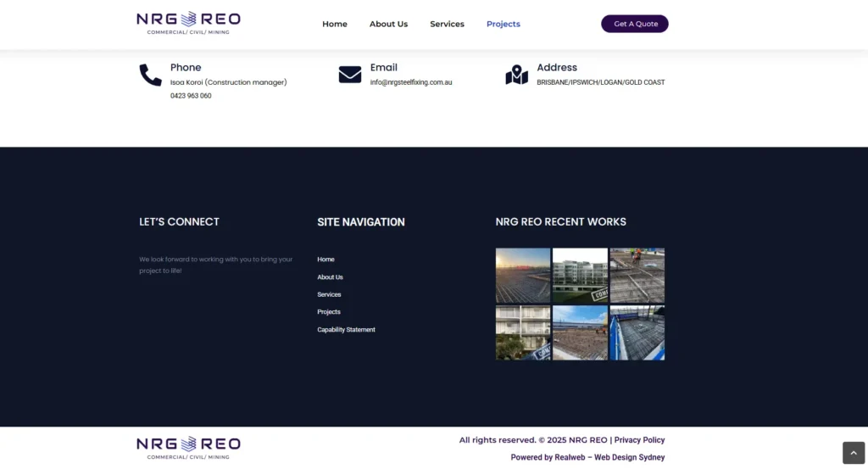Viewport: 868px width, 469px height.
Task: Click the address map pin icon
Action: point(516,75)
